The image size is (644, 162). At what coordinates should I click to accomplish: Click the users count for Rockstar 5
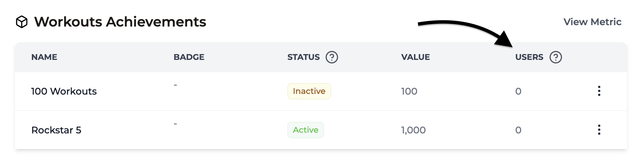(x=518, y=130)
